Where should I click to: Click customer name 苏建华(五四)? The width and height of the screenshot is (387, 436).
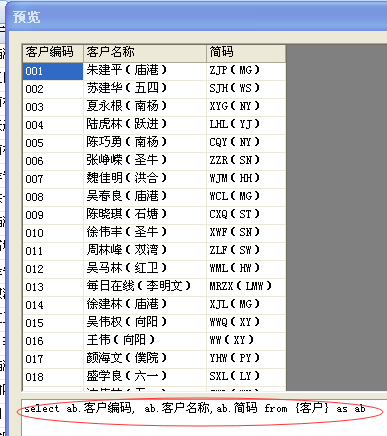point(145,89)
